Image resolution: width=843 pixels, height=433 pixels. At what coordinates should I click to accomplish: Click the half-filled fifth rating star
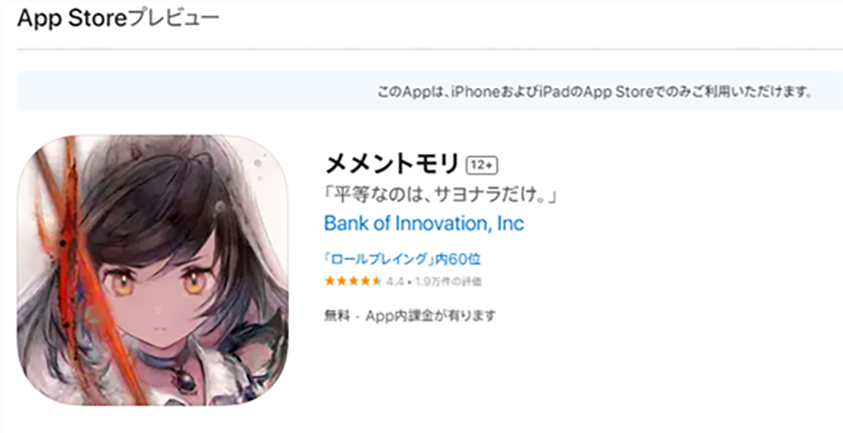(x=376, y=281)
